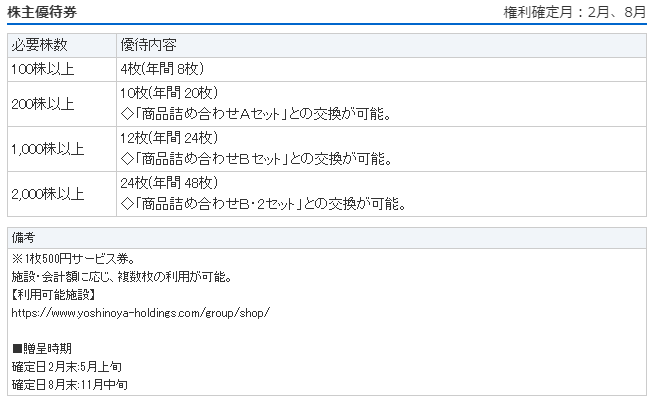The image size is (657, 402).
Task: Click the 200株以上 row label
Action: [x=42, y=104]
